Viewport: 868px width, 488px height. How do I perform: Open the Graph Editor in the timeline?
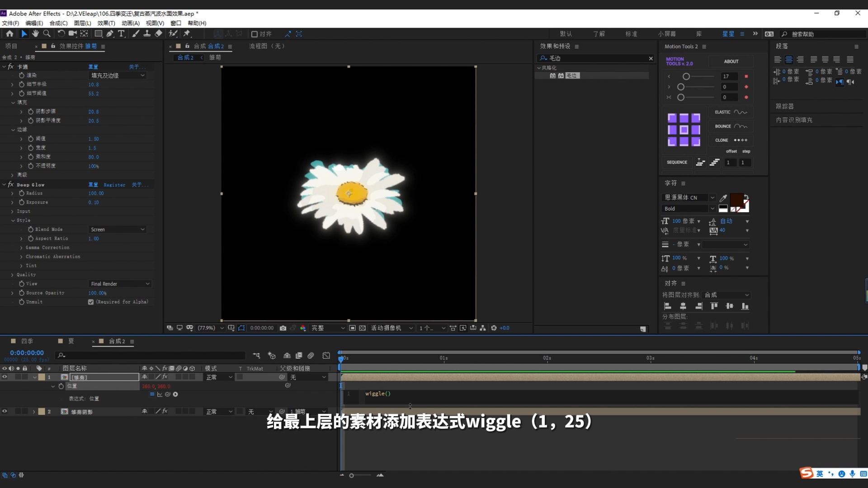point(326,356)
